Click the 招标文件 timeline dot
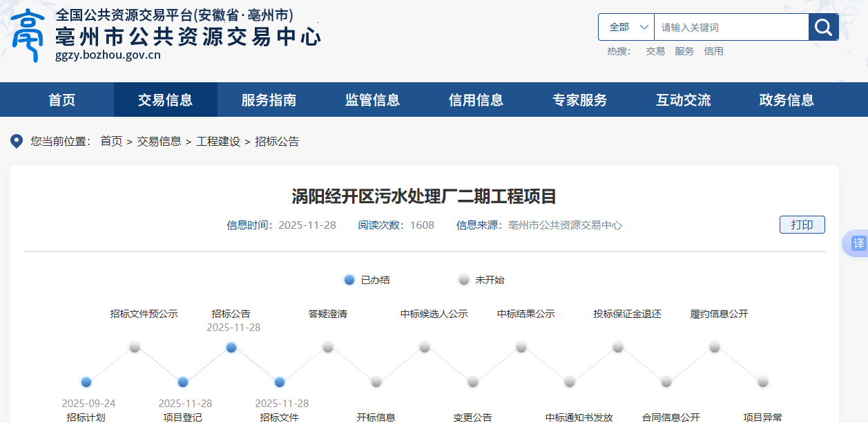 (x=280, y=382)
